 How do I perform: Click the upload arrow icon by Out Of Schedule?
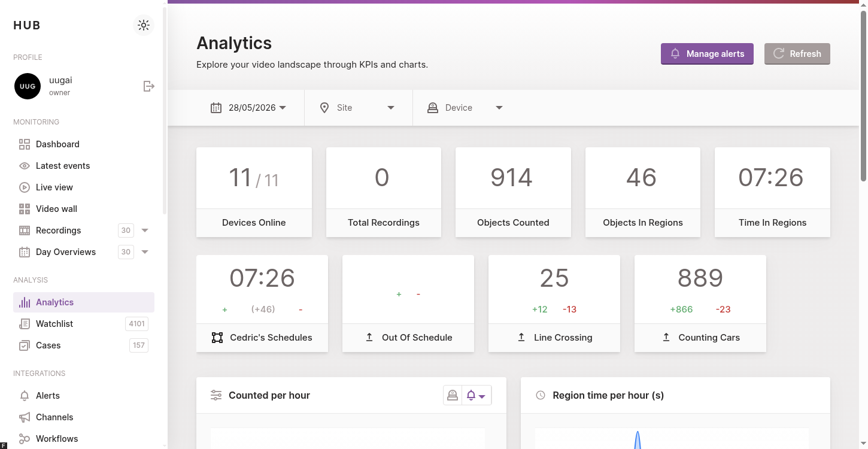coord(369,338)
